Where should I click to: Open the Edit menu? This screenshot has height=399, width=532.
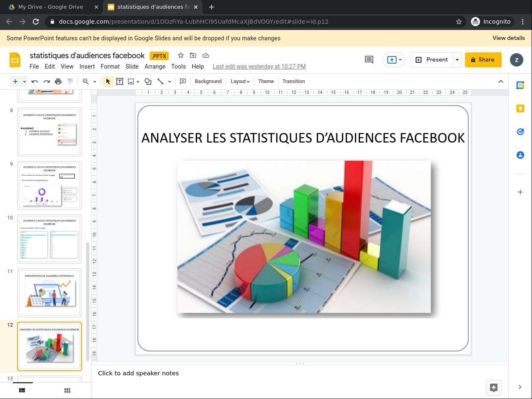click(x=50, y=66)
